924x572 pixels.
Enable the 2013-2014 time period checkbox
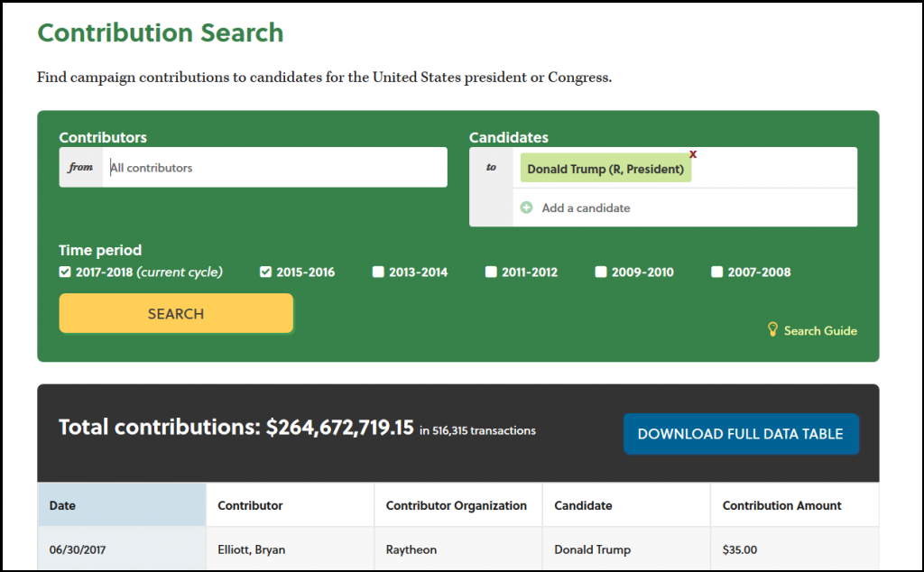378,272
